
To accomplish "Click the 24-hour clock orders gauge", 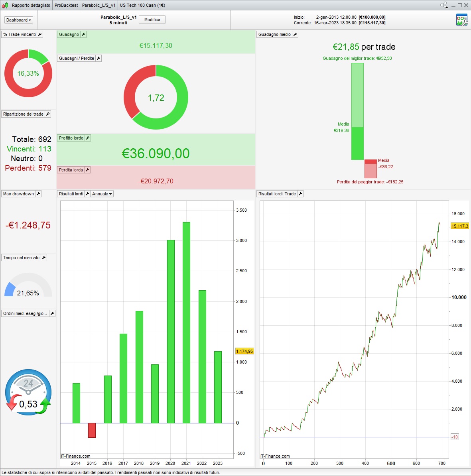I will tap(28, 392).
